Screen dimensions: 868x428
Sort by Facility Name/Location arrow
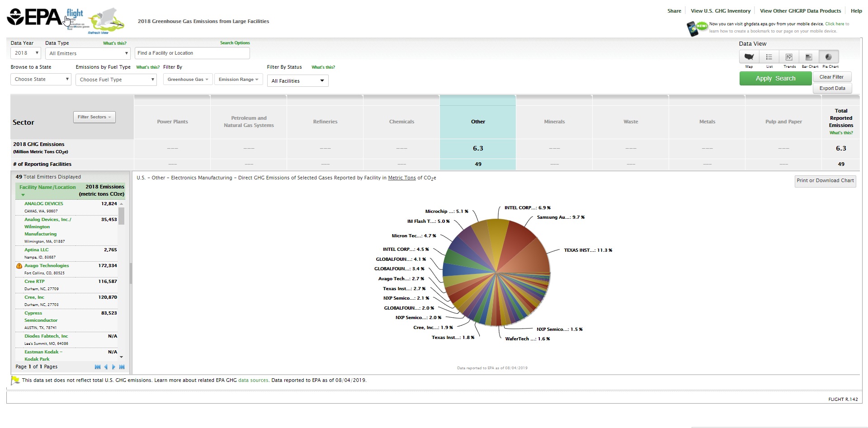pos(23,195)
